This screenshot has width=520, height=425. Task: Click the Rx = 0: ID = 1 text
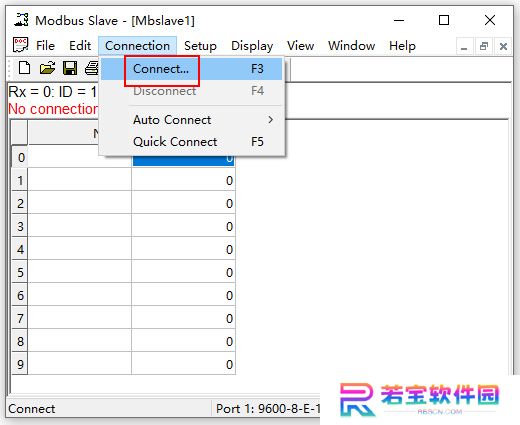tap(52, 92)
